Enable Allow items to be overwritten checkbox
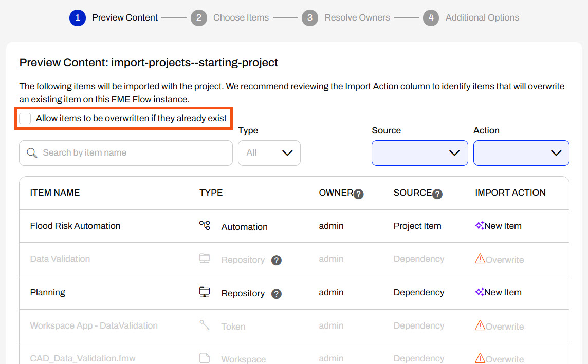This screenshot has height=364, width=588. click(25, 119)
